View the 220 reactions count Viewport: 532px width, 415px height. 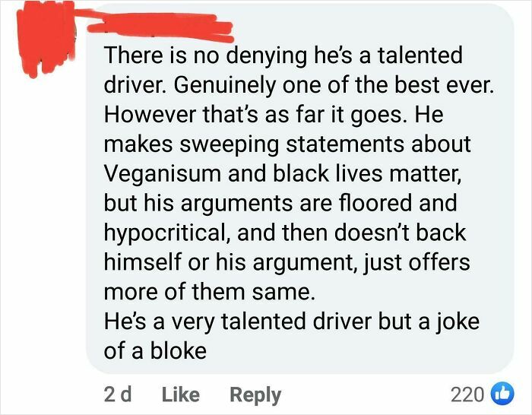coord(467,394)
